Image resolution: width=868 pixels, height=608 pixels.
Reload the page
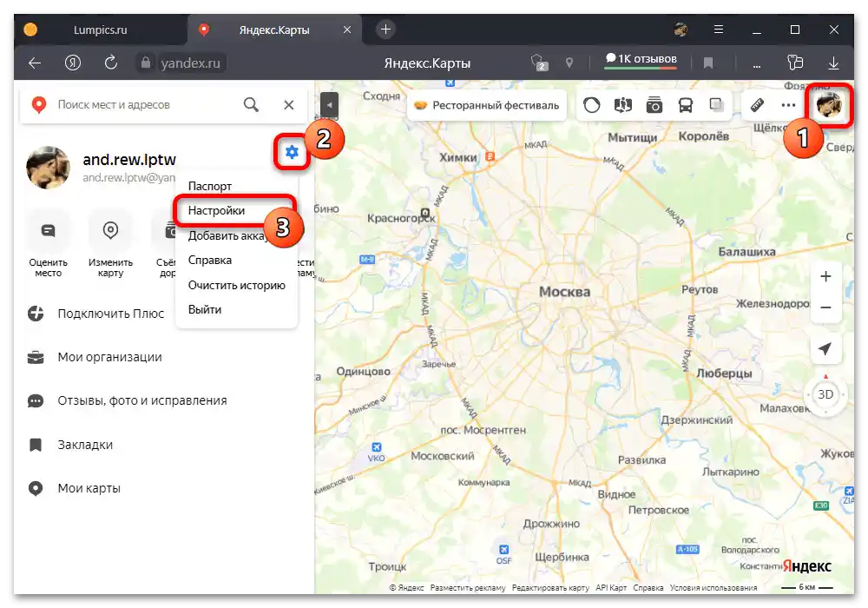coord(111,63)
